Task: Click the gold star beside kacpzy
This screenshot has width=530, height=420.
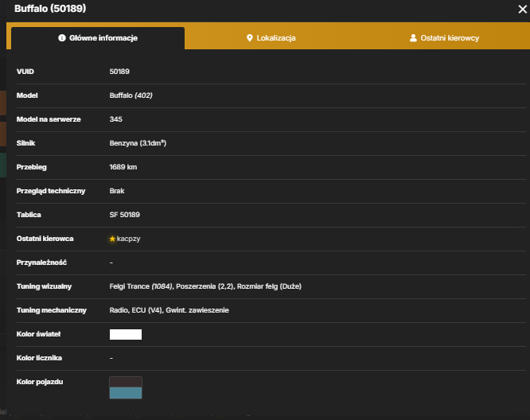Action: click(112, 239)
